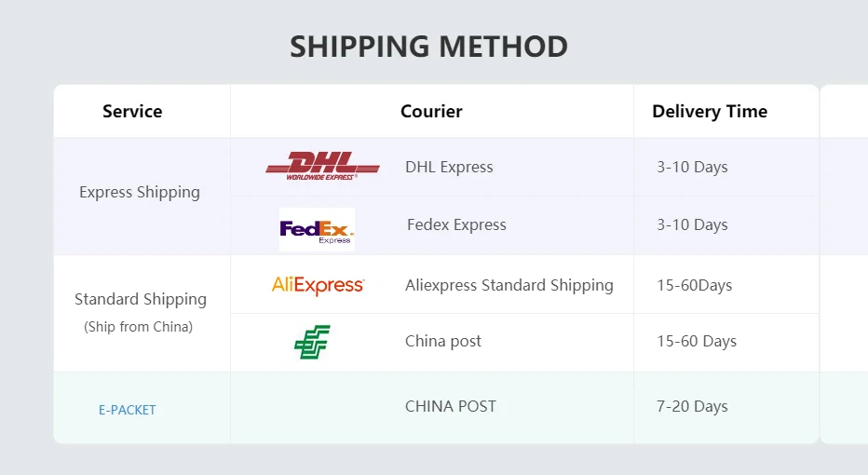868x475 pixels.
Task: Click the DHL Express courier name
Action: pos(449,168)
